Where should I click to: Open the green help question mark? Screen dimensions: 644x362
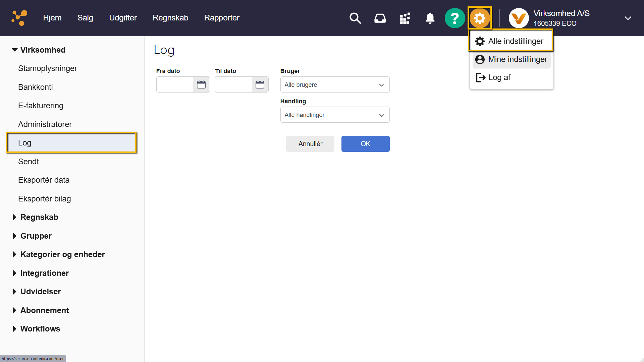[x=454, y=18]
